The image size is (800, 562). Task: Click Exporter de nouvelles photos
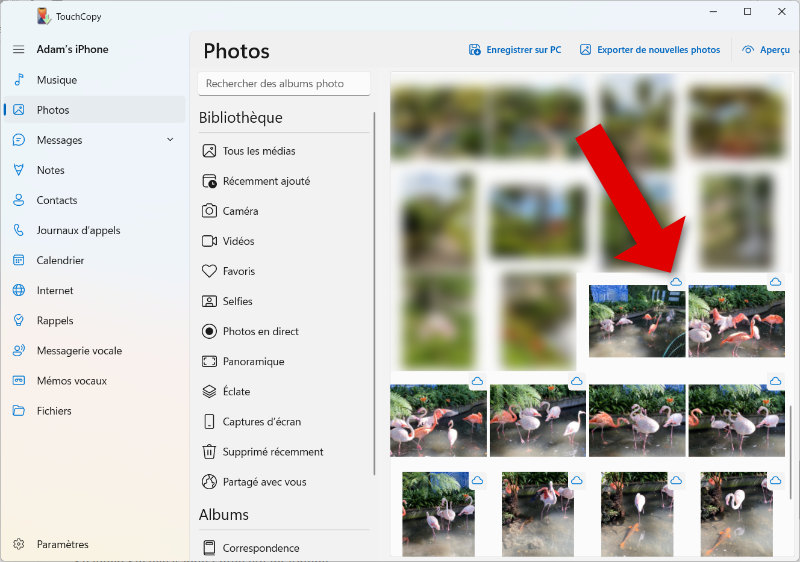tap(650, 49)
